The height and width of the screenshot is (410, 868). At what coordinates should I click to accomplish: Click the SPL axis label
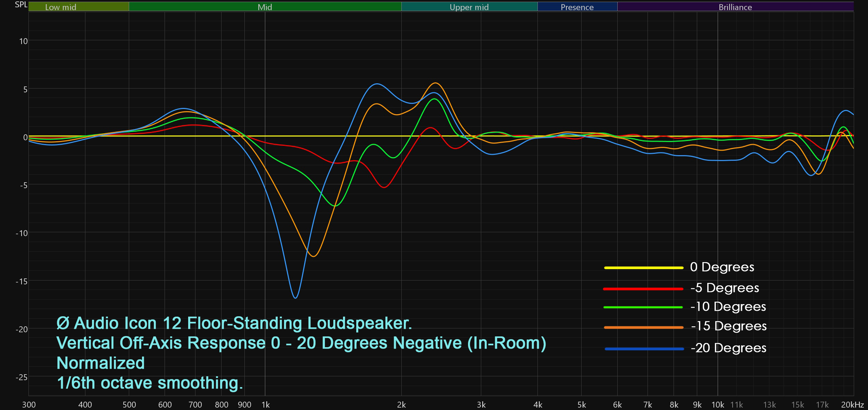click(21, 5)
